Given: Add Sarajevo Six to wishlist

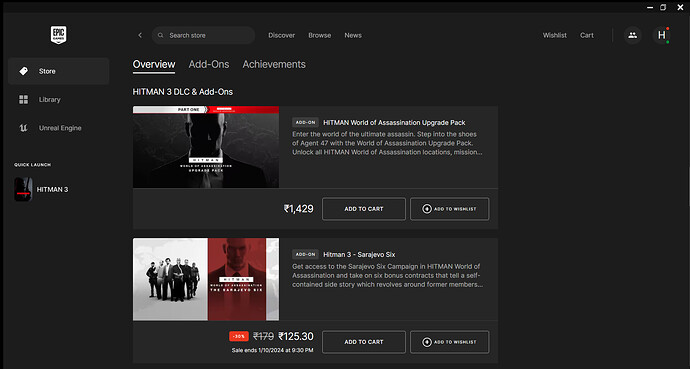Looking at the screenshot, I should [x=449, y=342].
